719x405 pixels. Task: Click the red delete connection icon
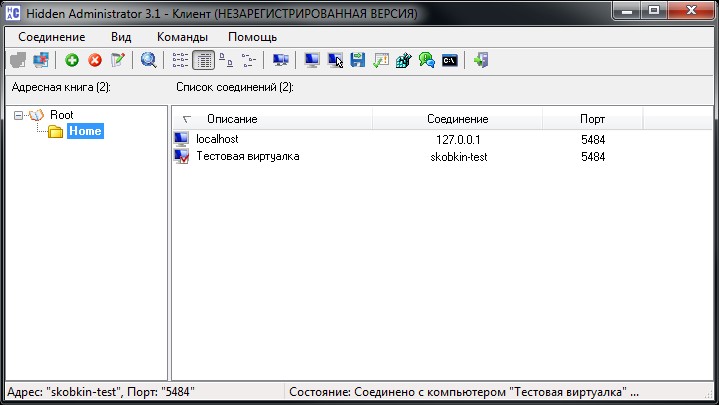click(95, 61)
